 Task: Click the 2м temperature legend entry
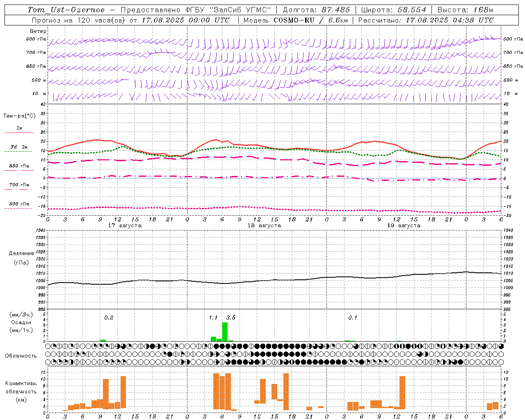19,128
